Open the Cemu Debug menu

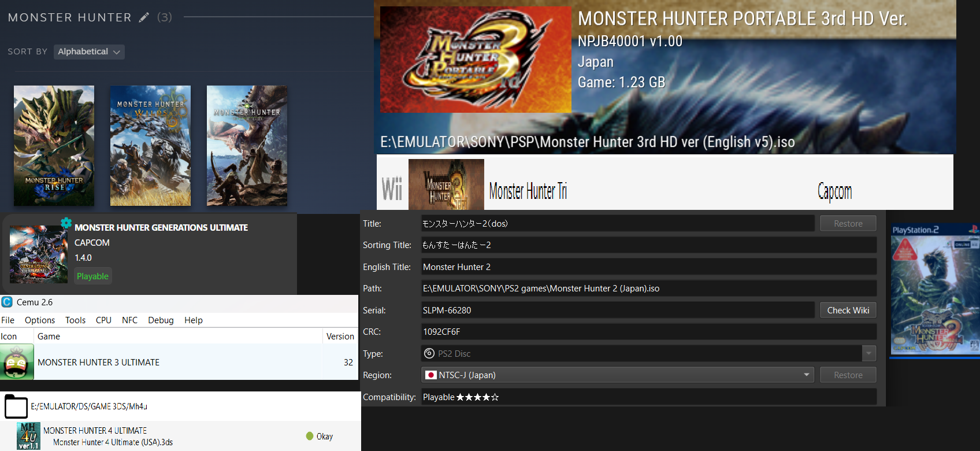coord(161,320)
